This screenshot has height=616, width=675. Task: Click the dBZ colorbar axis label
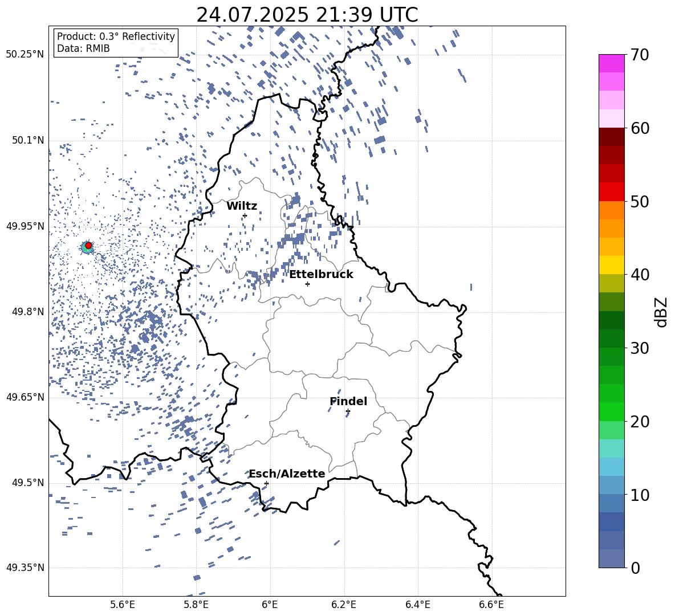[x=662, y=312]
